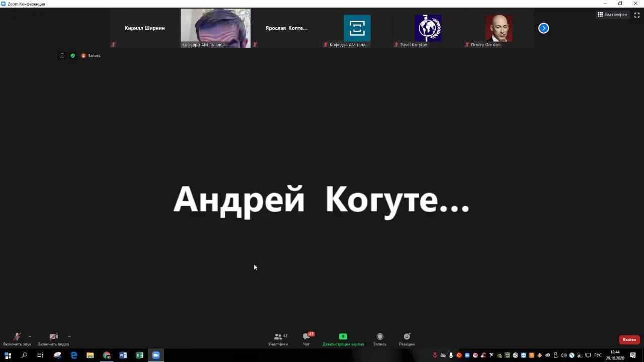Open the Реакции reactions menu
This screenshot has width=644, height=362.
tap(407, 339)
